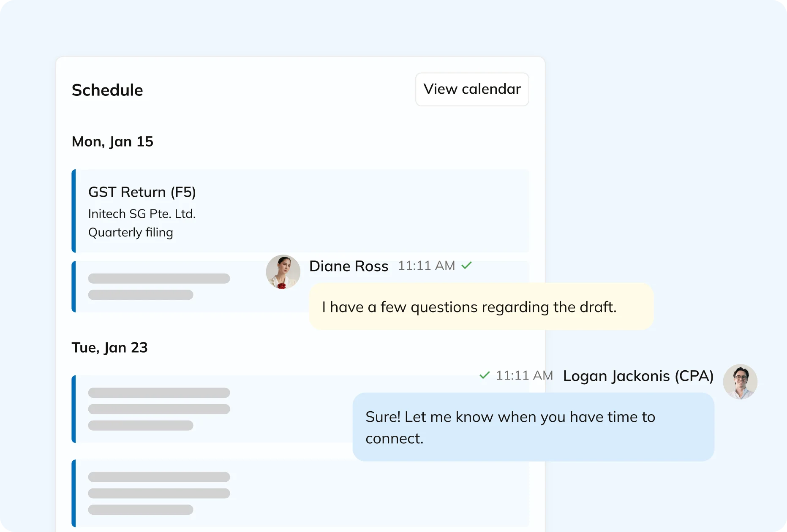Click the blue bar on the Jan 15 placeholder task
The height and width of the screenshot is (532, 787).
point(74,287)
